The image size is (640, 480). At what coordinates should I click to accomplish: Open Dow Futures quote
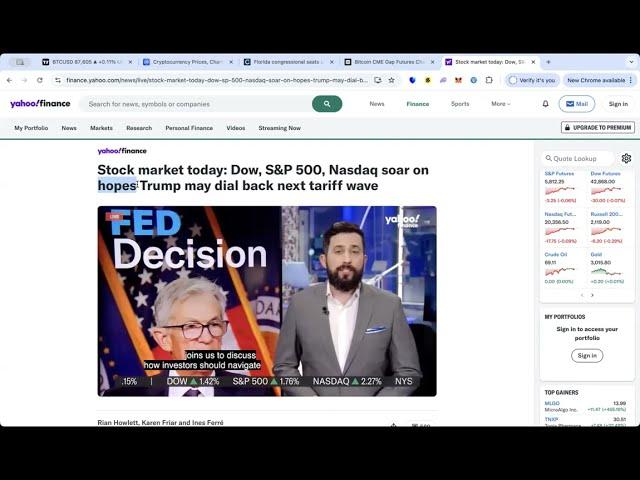[x=605, y=174]
